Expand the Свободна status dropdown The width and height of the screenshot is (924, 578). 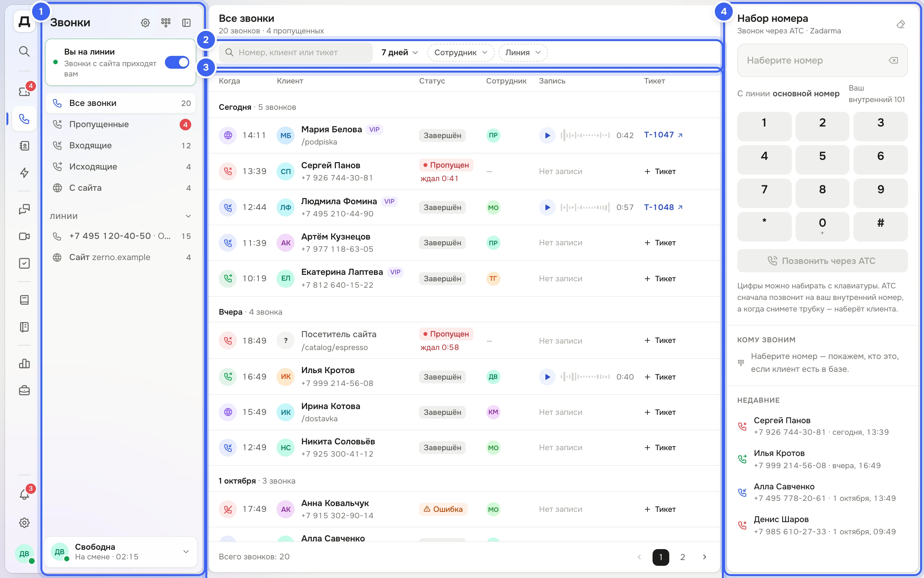point(186,552)
